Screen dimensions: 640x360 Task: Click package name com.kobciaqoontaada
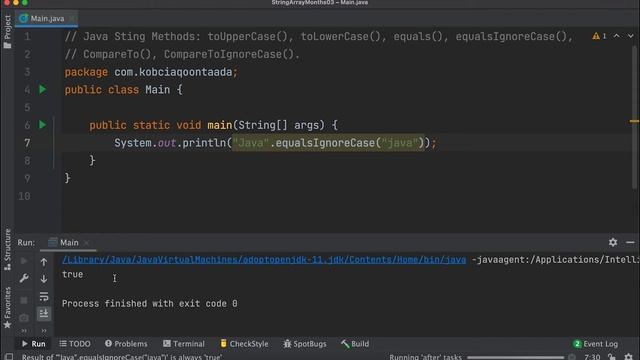(x=173, y=72)
